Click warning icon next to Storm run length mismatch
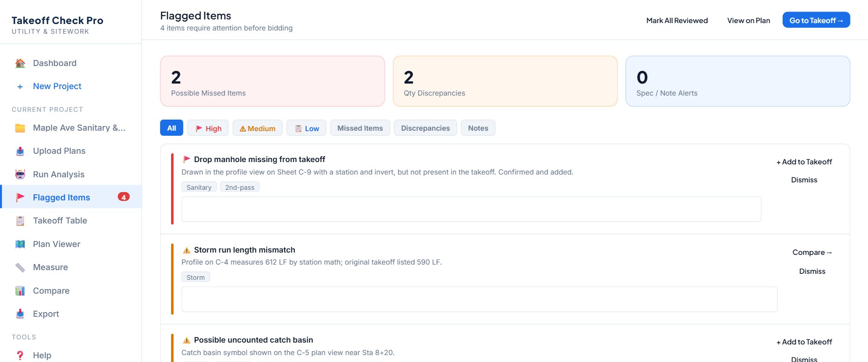868x362 pixels. (x=186, y=250)
